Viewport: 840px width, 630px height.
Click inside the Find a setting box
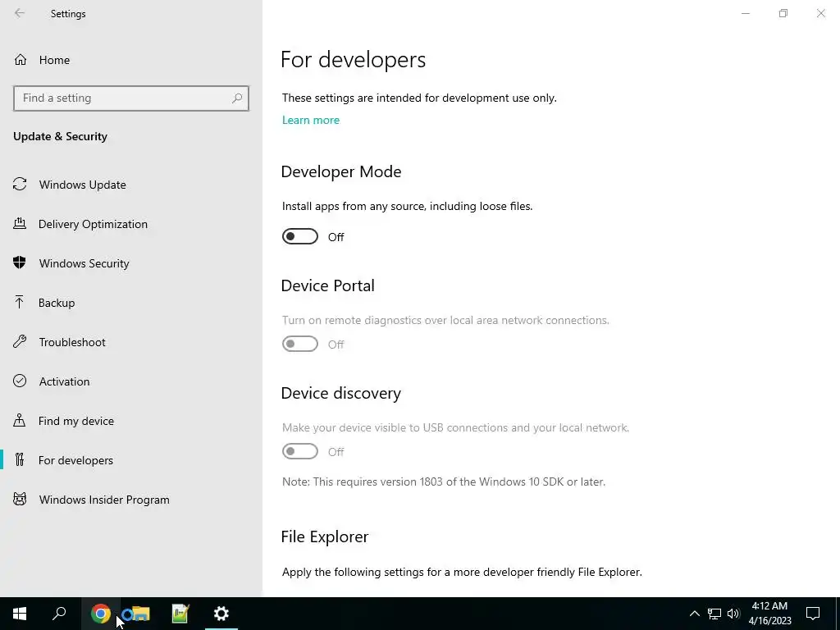click(131, 98)
